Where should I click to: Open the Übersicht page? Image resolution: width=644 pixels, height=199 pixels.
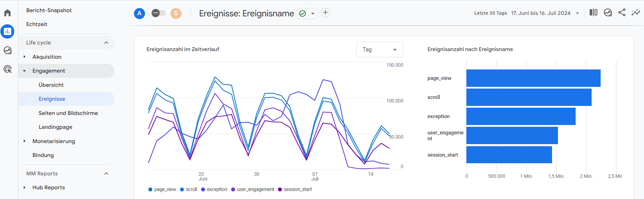point(51,85)
